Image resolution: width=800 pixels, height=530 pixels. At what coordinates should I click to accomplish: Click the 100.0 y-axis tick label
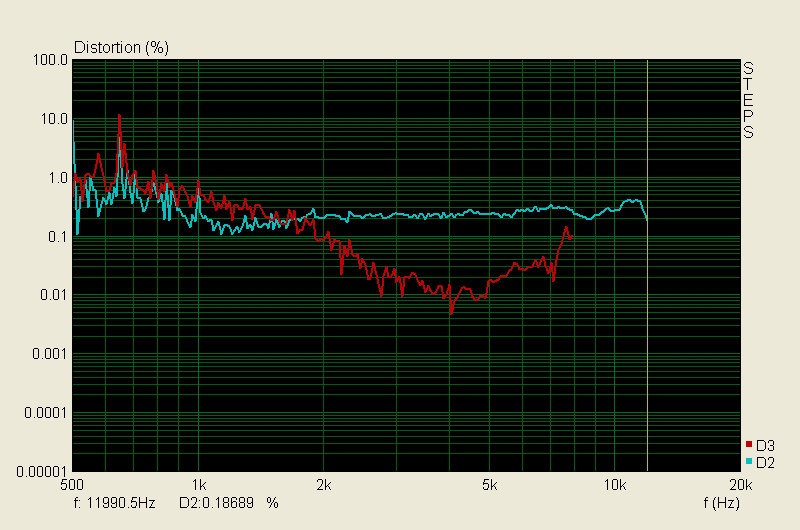pyautogui.click(x=50, y=61)
